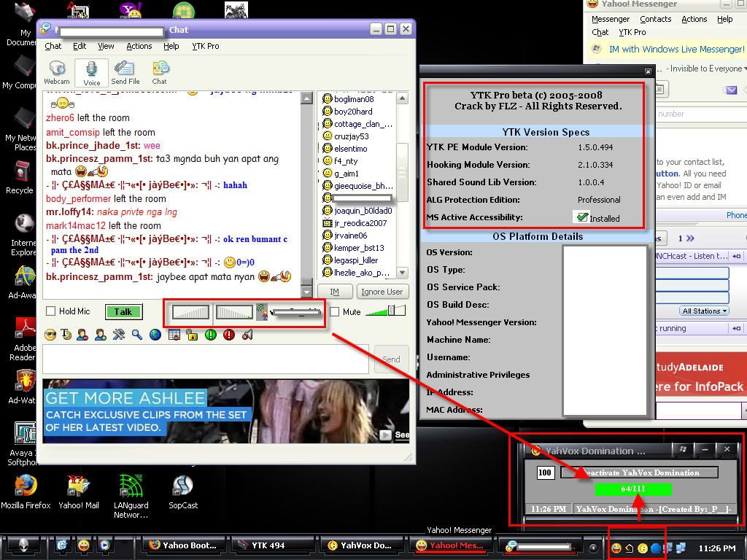Click the magnifying glass search icon
The height and width of the screenshot is (560, 747).
click(137, 335)
